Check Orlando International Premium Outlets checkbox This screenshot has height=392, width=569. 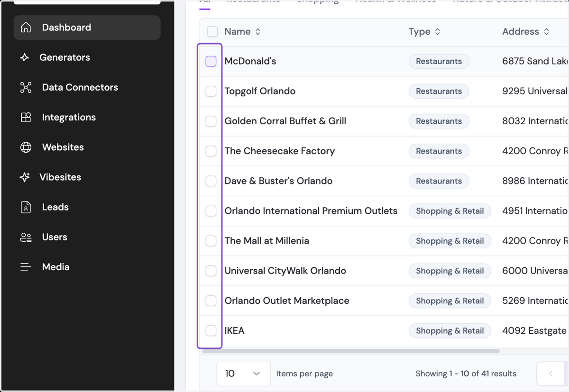pyautogui.click(x=211, y=211)
